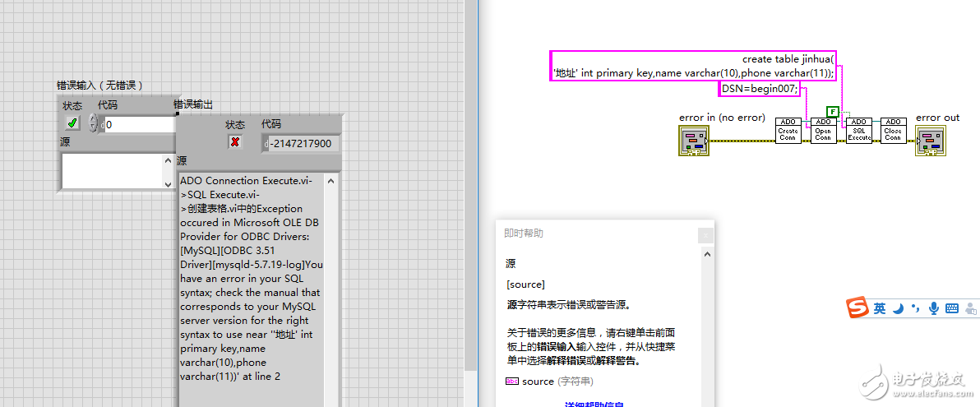Select the ADO Close Conn VI node
Image resolution: width=980 pixels, height=407 pixels.
point(893,131)
